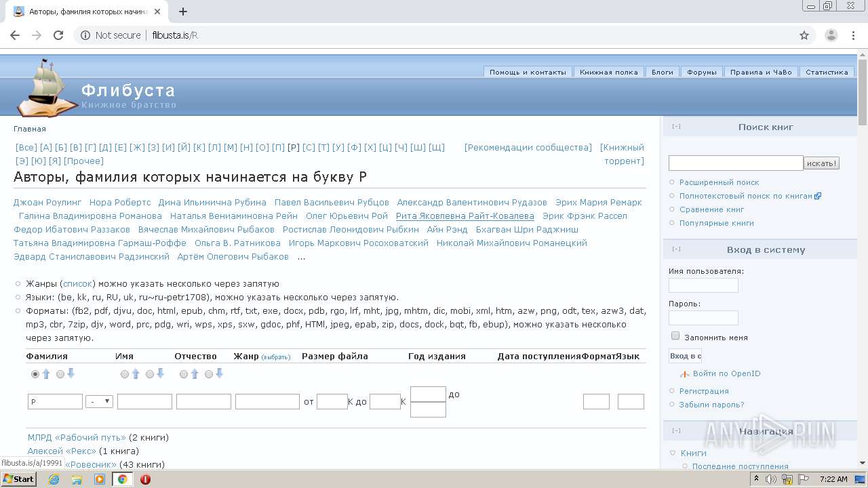The height and width of the screenshot is (488, 868).
Task: Click the OpenID logo icon
Action: pyautogui.click(x=685, y=374)
